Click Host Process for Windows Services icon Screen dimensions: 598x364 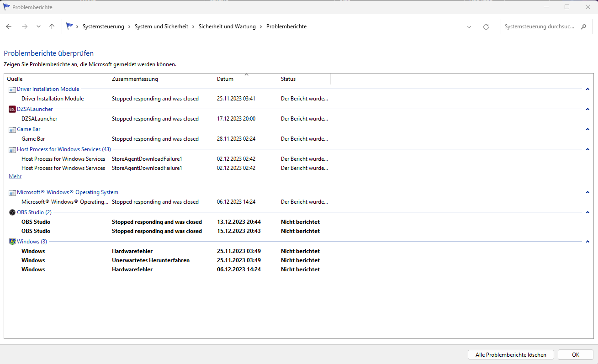(12, 149)
